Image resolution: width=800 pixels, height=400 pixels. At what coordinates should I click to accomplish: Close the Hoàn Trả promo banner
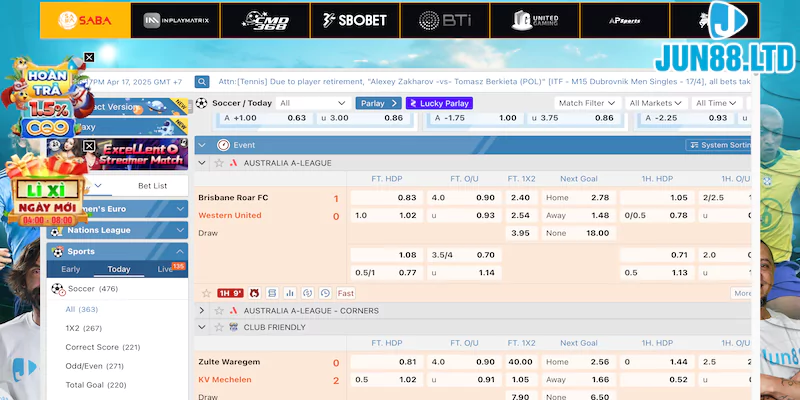click(89, 58)
